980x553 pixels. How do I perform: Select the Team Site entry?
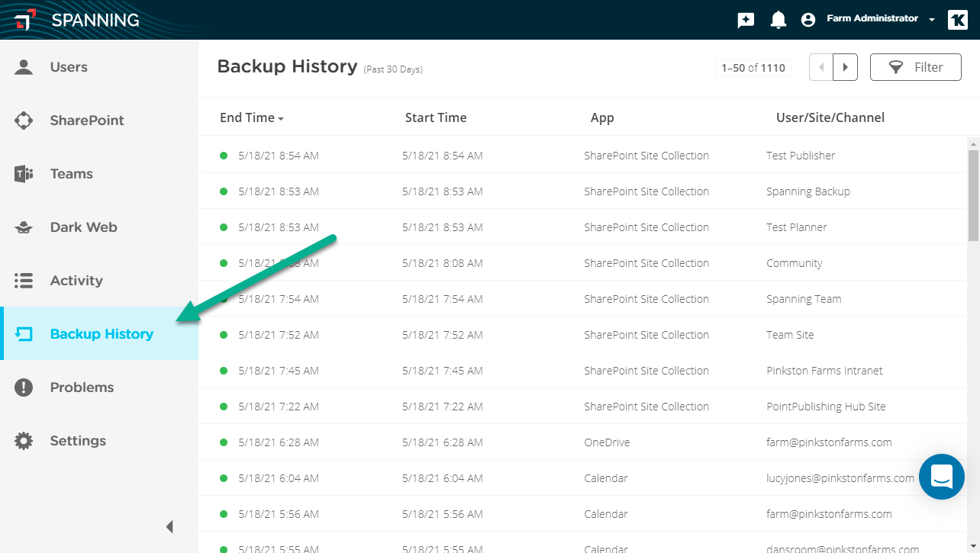pyautogui.click(x=790, y=335)
